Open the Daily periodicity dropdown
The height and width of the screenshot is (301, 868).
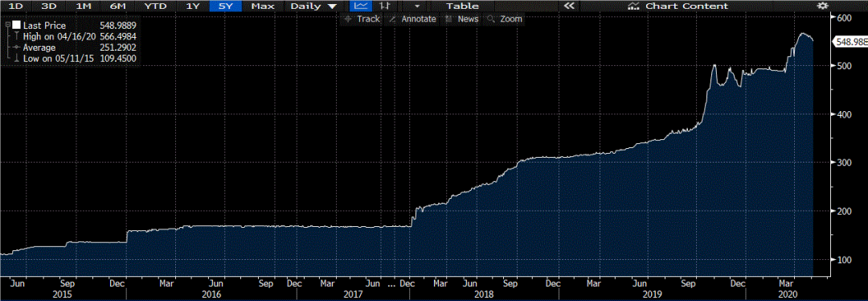coord(314,6)
